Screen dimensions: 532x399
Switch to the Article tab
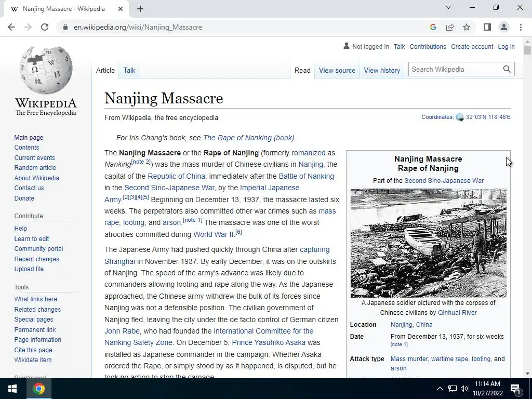coord(105,70)
